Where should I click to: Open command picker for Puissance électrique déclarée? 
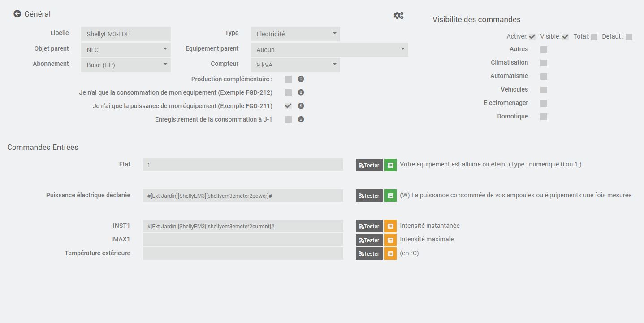pos(390,196)
